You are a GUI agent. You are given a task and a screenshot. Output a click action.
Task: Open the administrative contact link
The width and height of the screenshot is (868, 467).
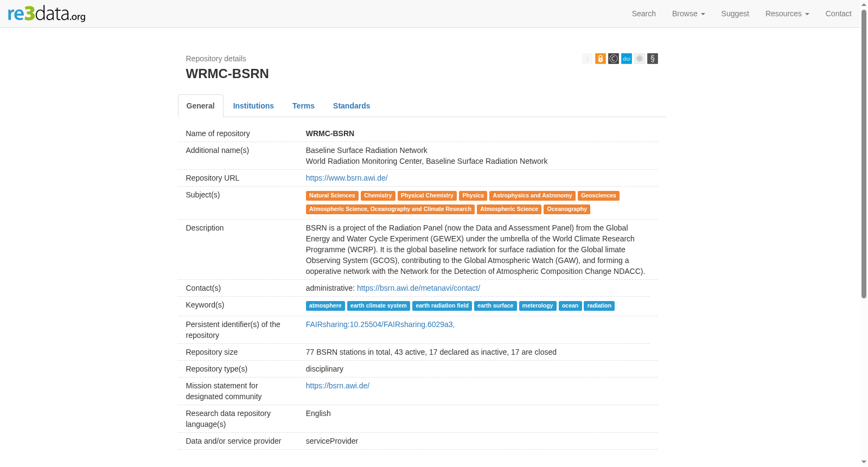tap(418, 288)
